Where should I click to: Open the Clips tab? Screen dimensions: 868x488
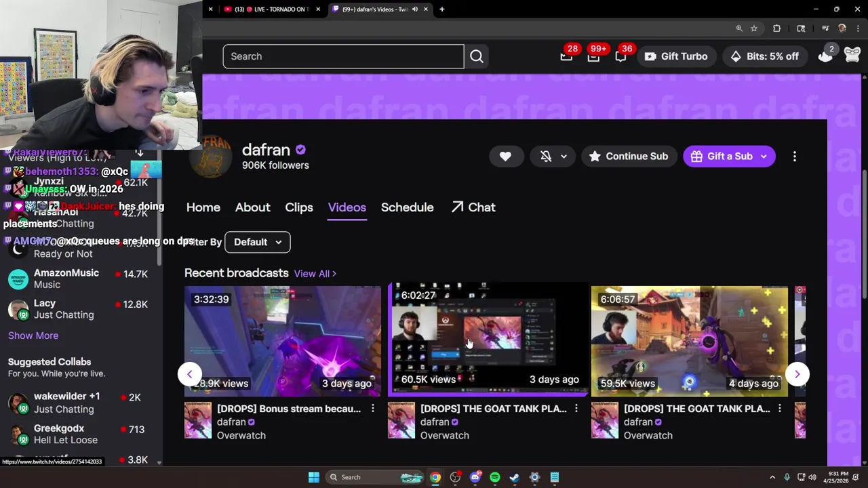pos(299,207)
